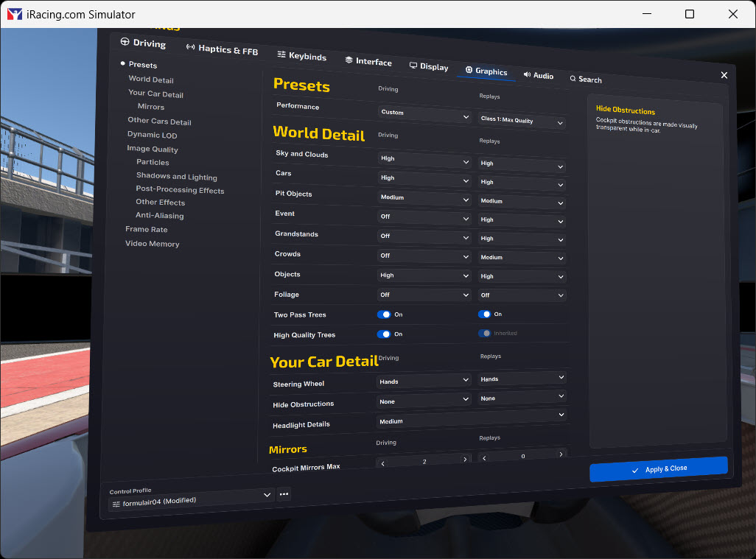
Task: Jump to Shadows and Lighting section
Action: 176,176
